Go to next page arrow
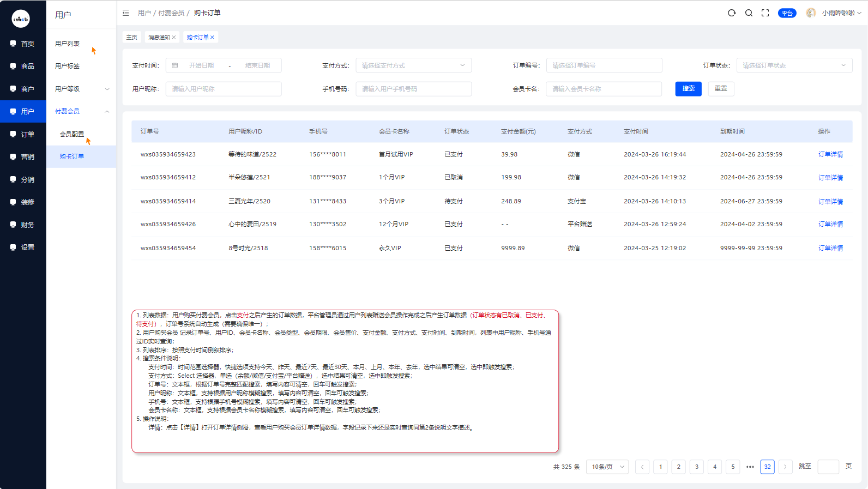 click(x=785, y=467)
